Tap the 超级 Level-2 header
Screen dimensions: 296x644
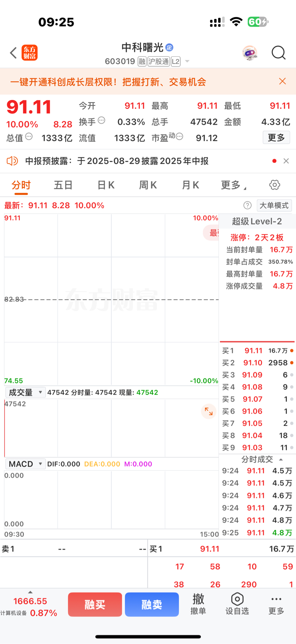point(257,221)
